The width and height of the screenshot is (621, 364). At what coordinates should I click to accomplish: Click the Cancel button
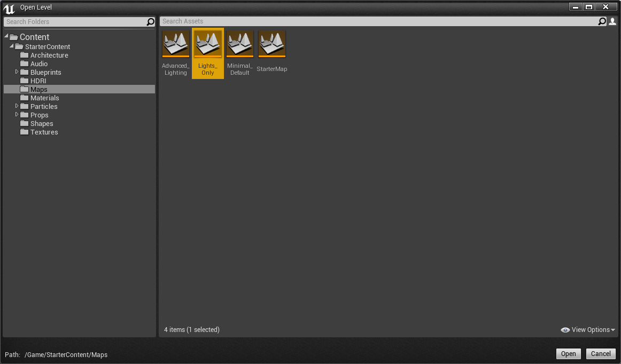(601, 353)
